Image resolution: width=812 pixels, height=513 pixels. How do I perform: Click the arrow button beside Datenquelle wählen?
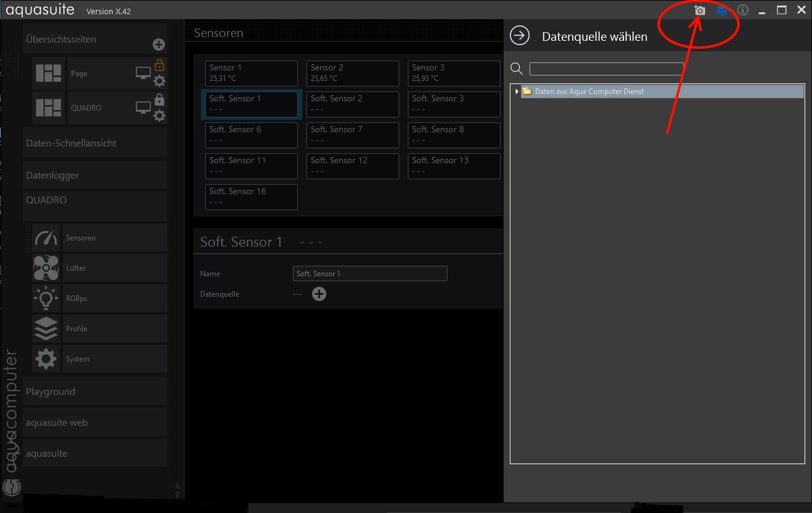520,36
